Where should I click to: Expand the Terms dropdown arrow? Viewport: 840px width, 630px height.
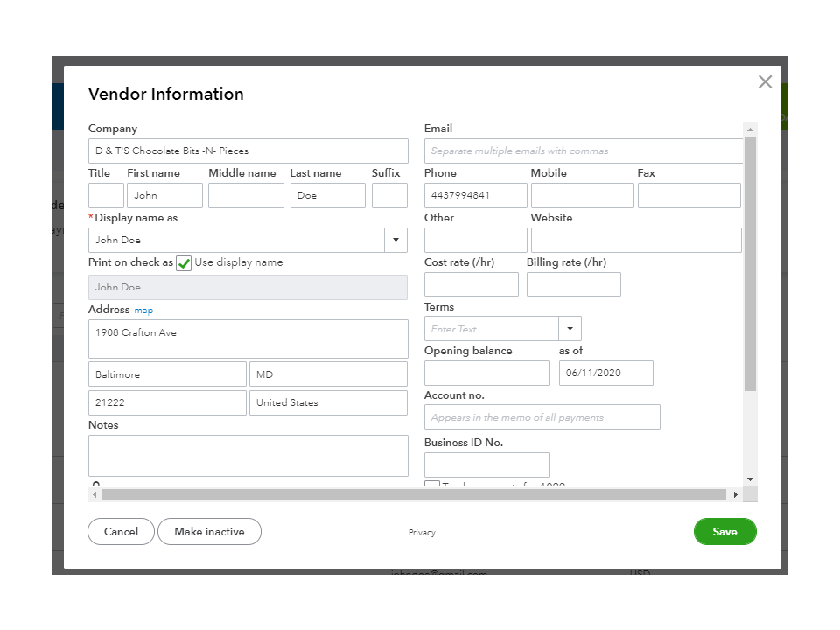[x=570, y=329]
